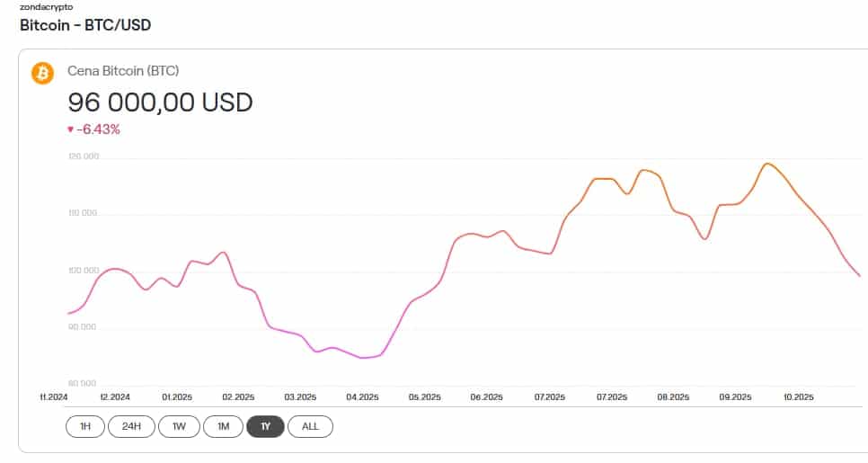Click the red down arrow beside -6.43%

tap(70, 129)
